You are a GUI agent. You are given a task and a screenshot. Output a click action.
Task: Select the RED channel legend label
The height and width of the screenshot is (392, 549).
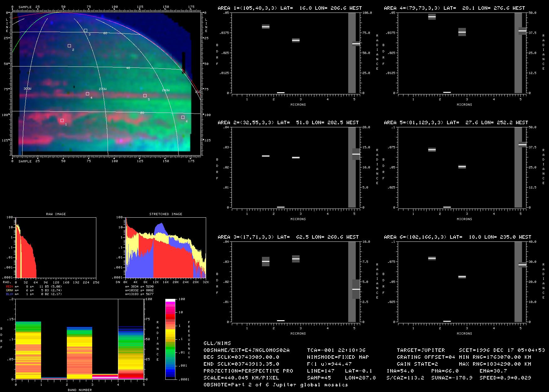(9, 287)
